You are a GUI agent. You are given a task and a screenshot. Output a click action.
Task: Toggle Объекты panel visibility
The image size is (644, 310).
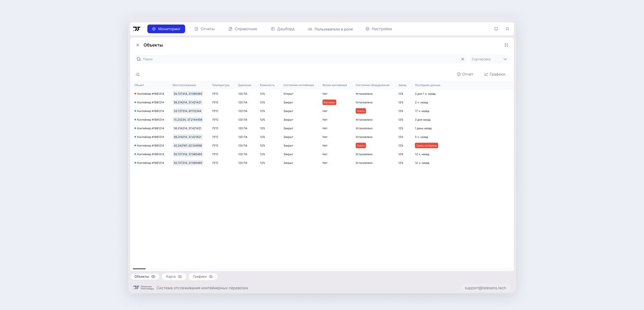point(145,277)
